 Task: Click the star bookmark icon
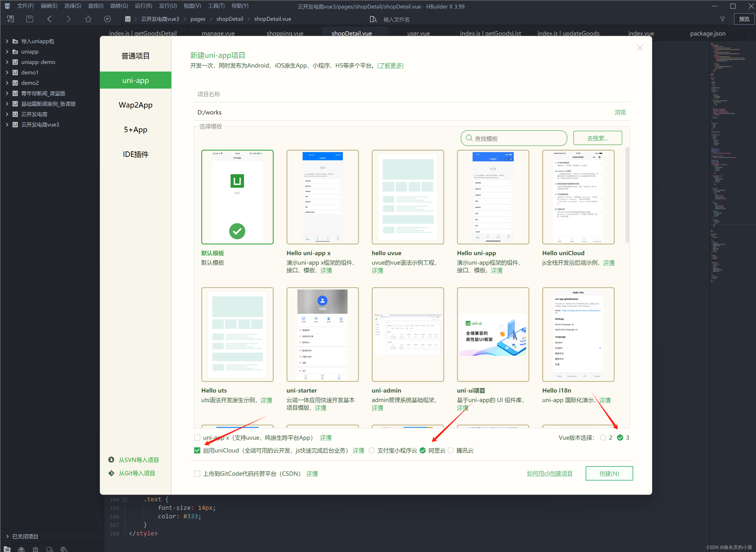(x=88, y=19)
